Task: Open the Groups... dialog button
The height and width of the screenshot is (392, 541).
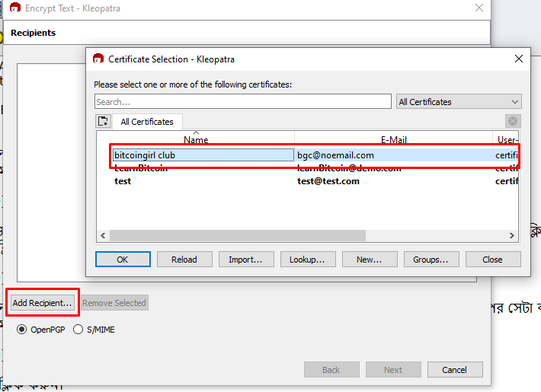Action: (x=431, y=260)
